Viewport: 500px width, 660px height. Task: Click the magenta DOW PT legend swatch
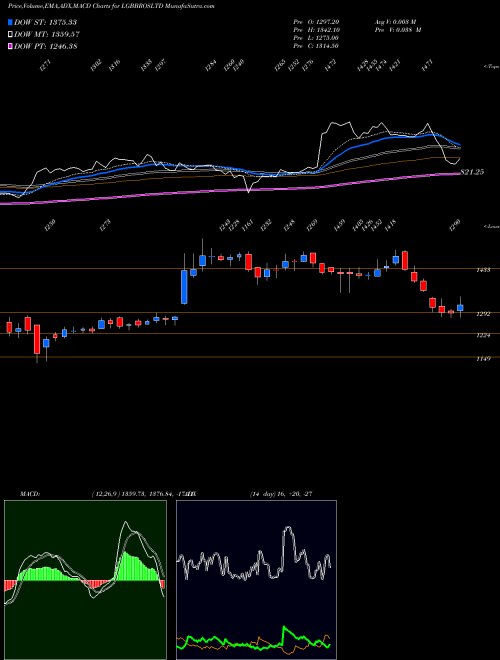tap(10, 47)
